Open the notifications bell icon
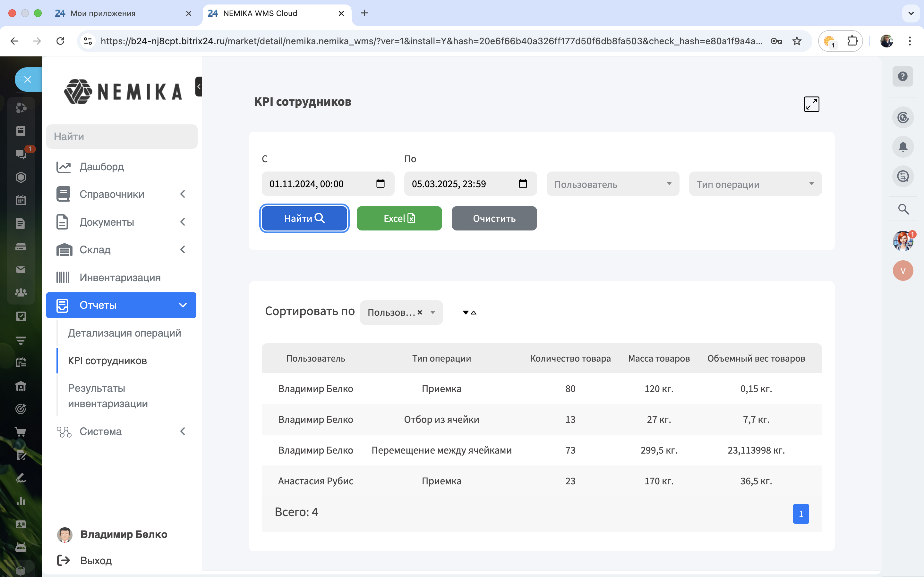The width and height of the screenshot is (924, 577). tap(903, 147)
